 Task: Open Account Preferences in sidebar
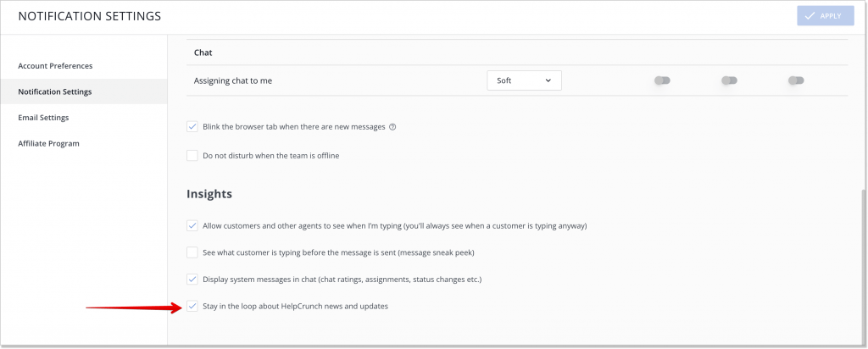pyautogui.click(x=55, y=66)
